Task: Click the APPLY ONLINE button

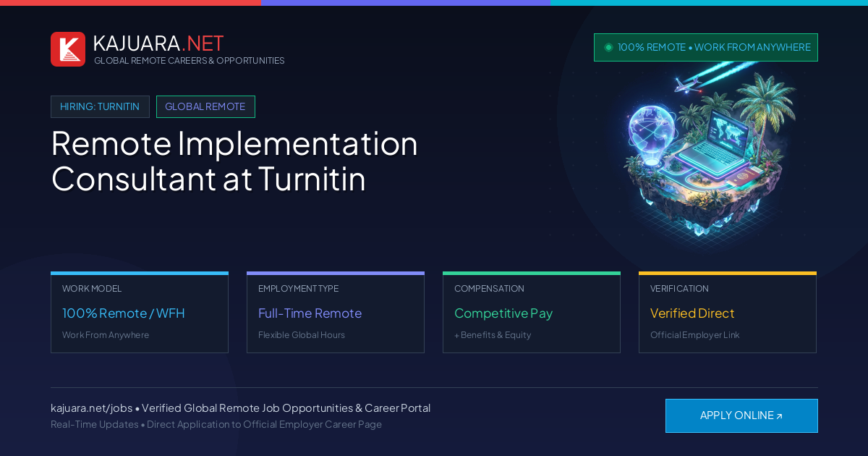Action: [x=741, y=415]
